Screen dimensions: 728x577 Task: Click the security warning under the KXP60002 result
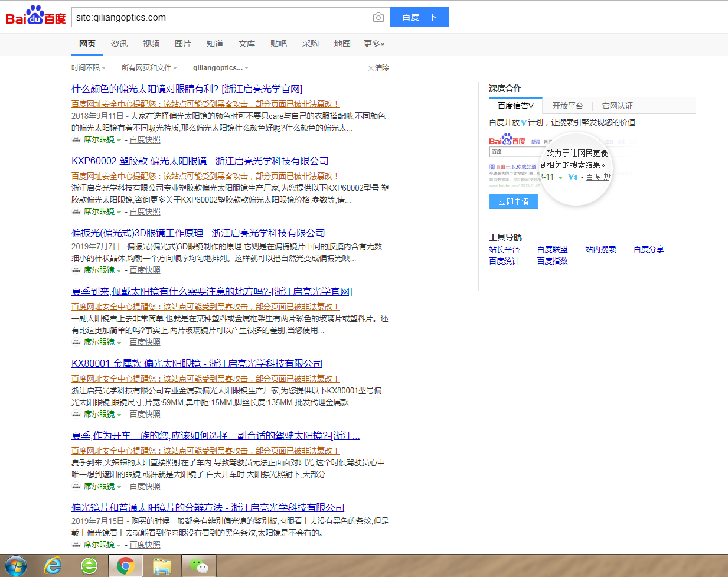[x=205, y=176]
